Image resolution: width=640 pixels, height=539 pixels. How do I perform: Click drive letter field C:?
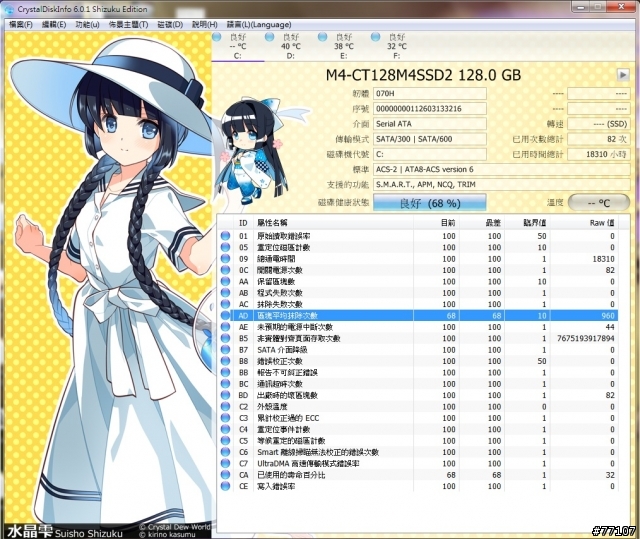point(430,154)
